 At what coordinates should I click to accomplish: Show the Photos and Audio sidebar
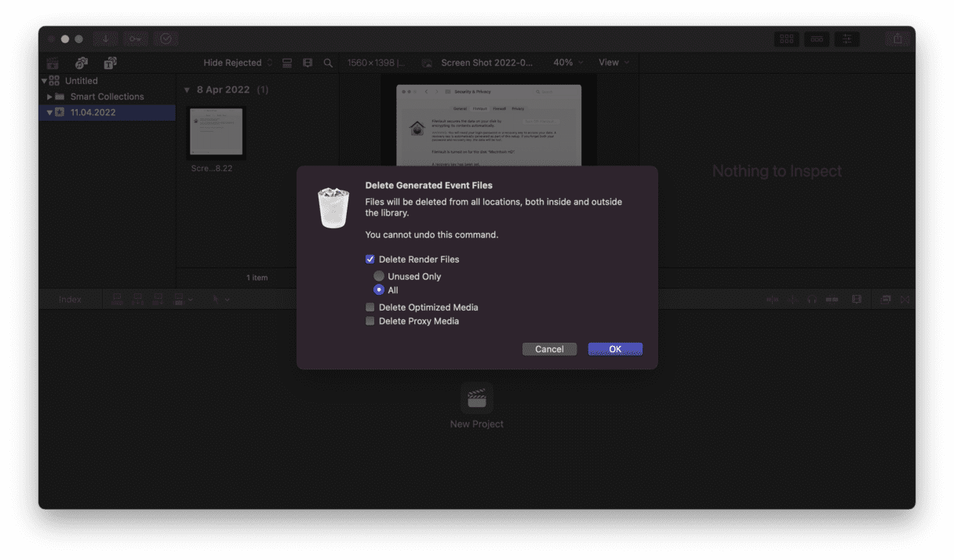pyautogui.click(x=82, y=63)
